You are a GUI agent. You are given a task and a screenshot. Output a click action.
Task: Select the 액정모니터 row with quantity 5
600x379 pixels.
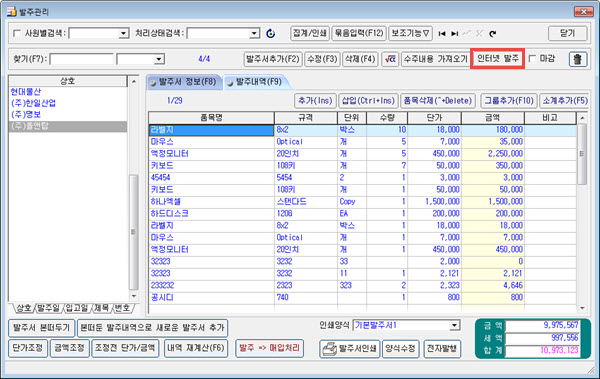click(x=362, y=154)
